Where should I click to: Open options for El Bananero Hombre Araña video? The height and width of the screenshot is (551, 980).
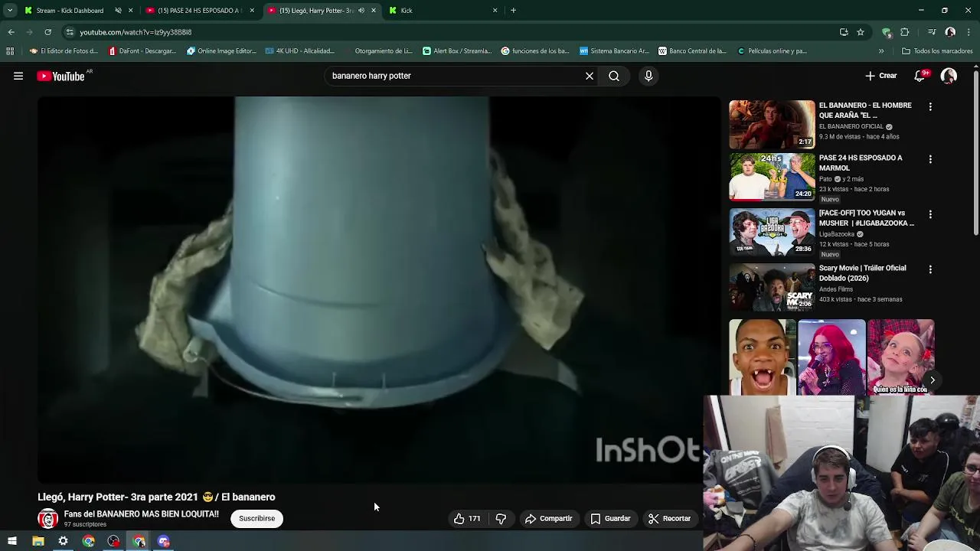coord(930,107)
